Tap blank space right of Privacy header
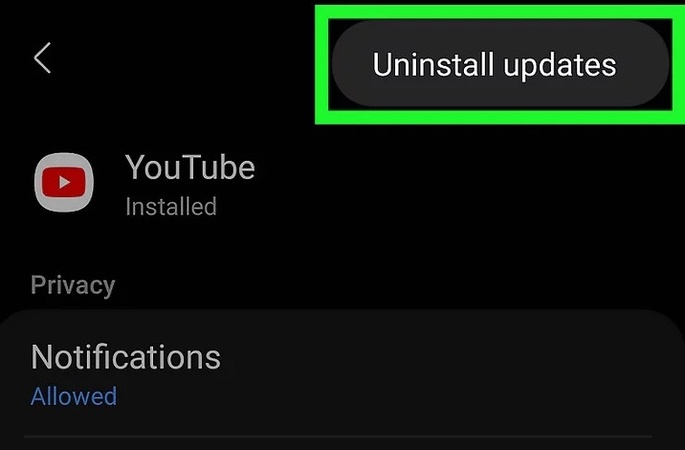 pyautogui.click(x=393, y=285)
